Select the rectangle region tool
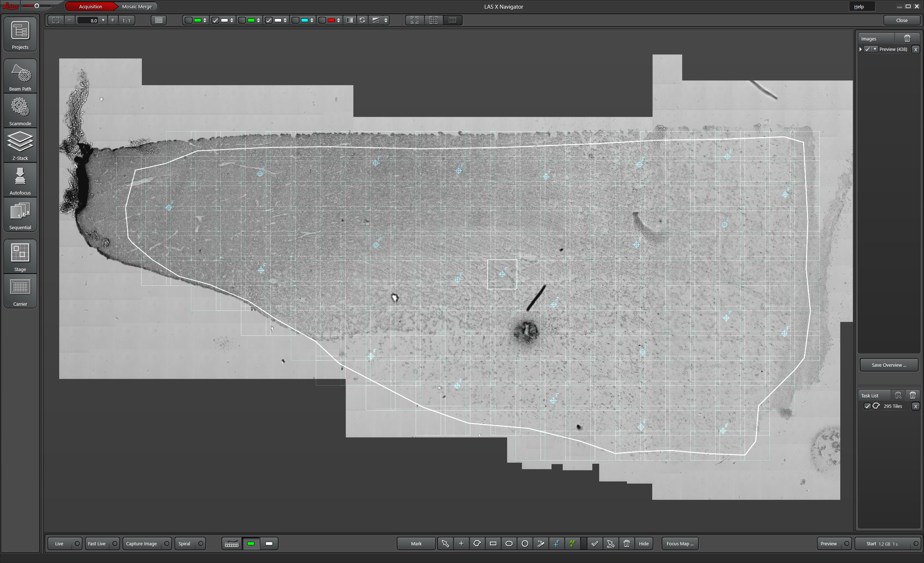This screenshot has height=563, width=924. [493, 544]
